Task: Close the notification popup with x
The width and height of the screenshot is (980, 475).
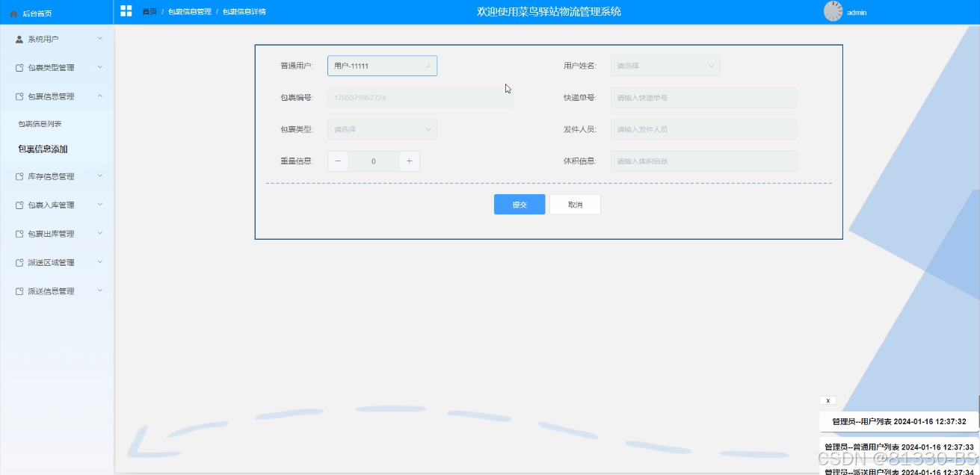Action: [x=828, y=401]
